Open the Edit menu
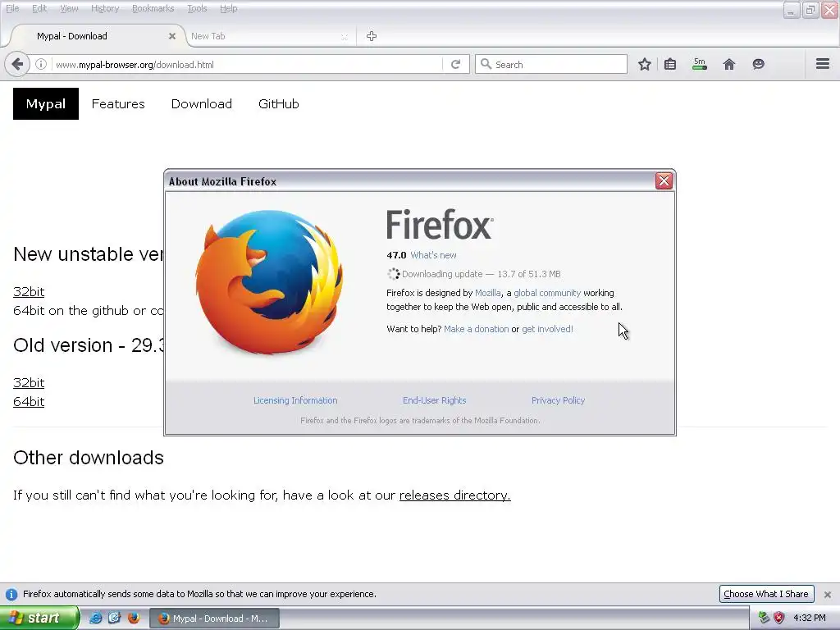 [39, 8]
